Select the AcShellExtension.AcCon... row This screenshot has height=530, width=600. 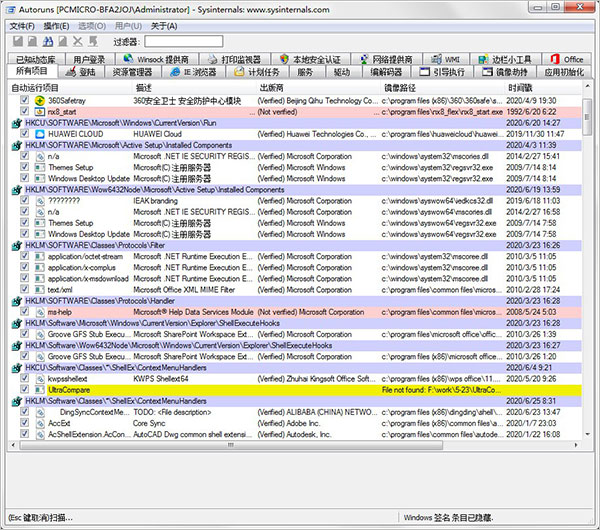(295, 435)
